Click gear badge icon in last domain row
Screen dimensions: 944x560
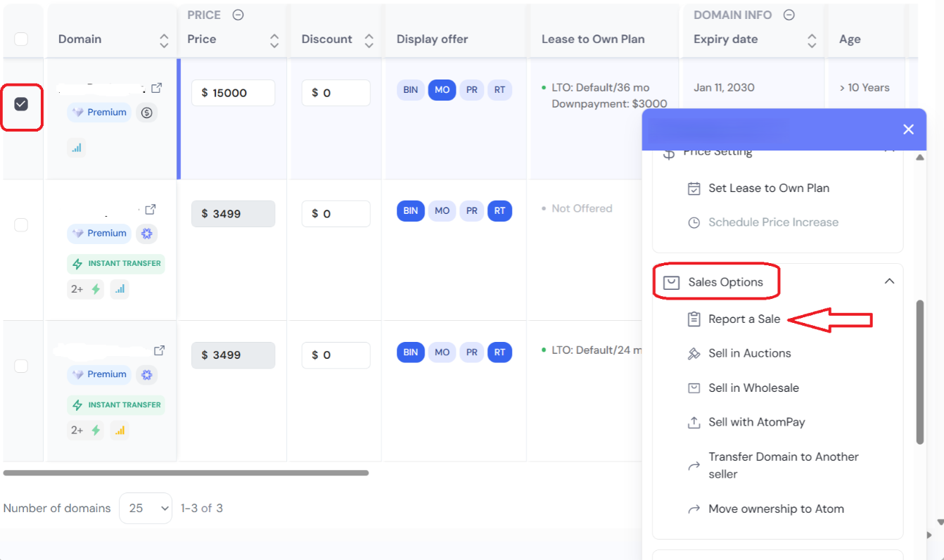(x=146, y=375)
